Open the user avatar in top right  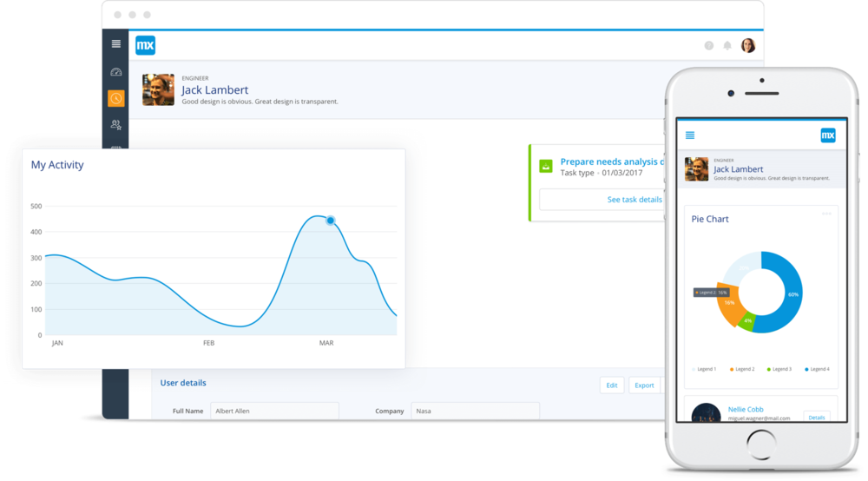[x=748, y=45]
